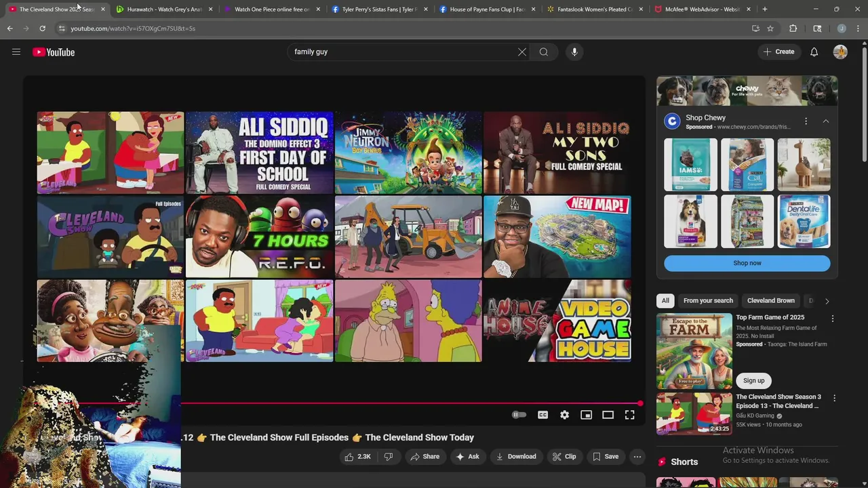Open more actions ellipsis below video
This screenshot has height=488, width=868.
pos(637,457)
